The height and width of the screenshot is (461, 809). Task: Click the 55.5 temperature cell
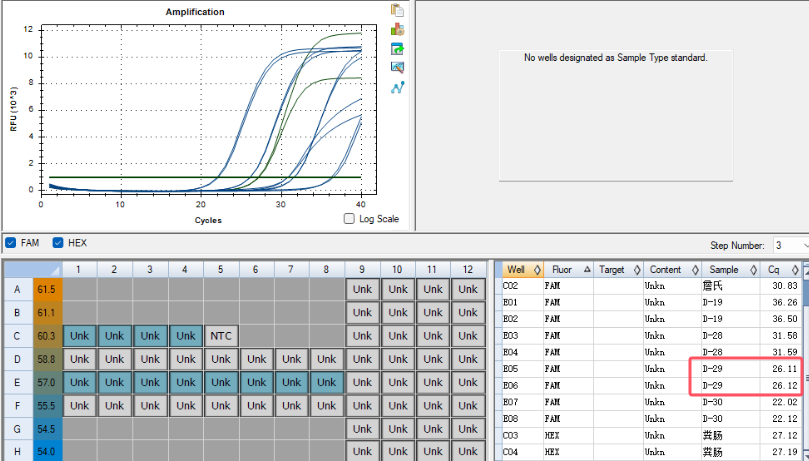[x=47, y=406]
